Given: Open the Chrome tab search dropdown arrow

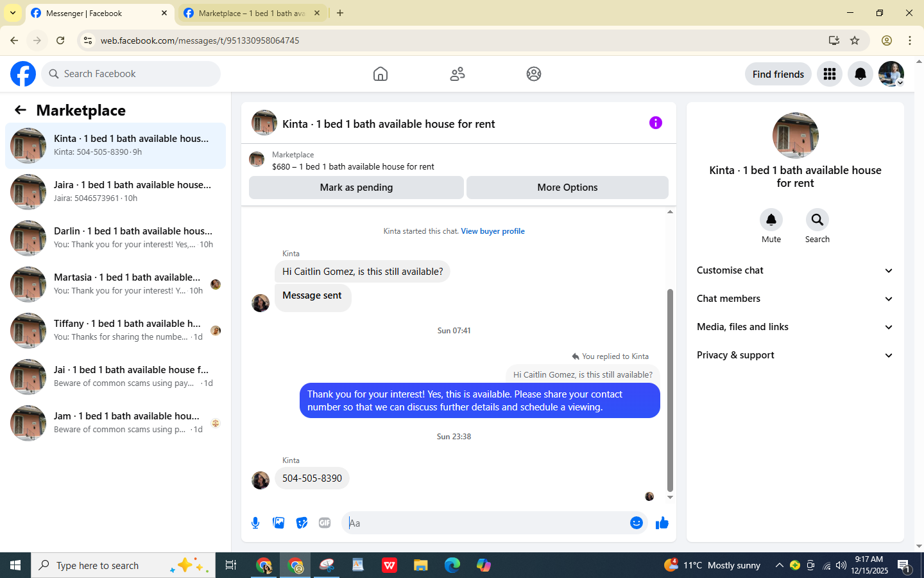Looking at the screenshot, I should (13, 13).
